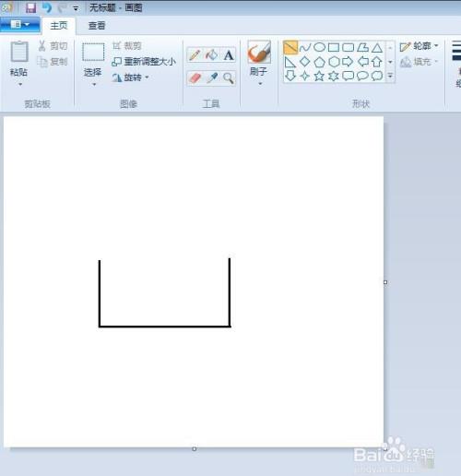461x476 pixels.
Task: Expand the shapes gallery more arrow
Action: (x=390, y=76)
